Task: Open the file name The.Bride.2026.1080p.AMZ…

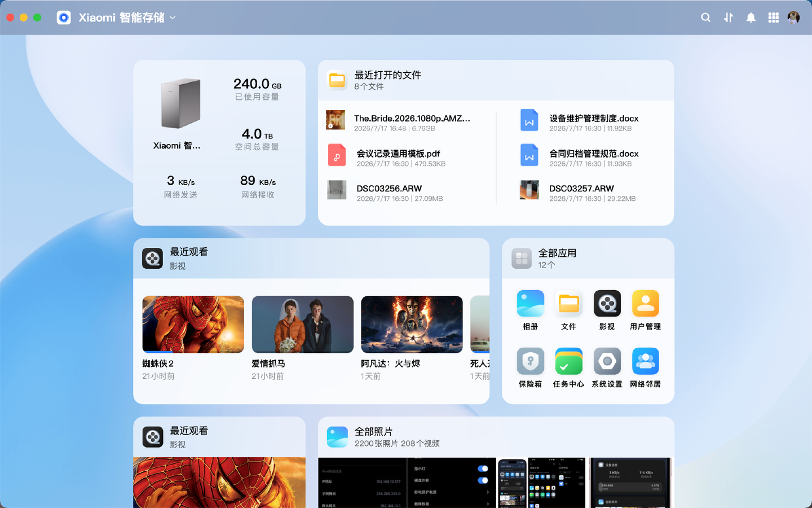Action: coord(412,119)
